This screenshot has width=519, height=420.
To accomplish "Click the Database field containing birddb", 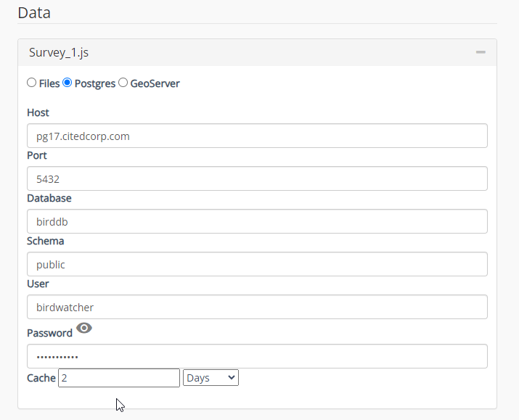I will click(x=257, y=221).
